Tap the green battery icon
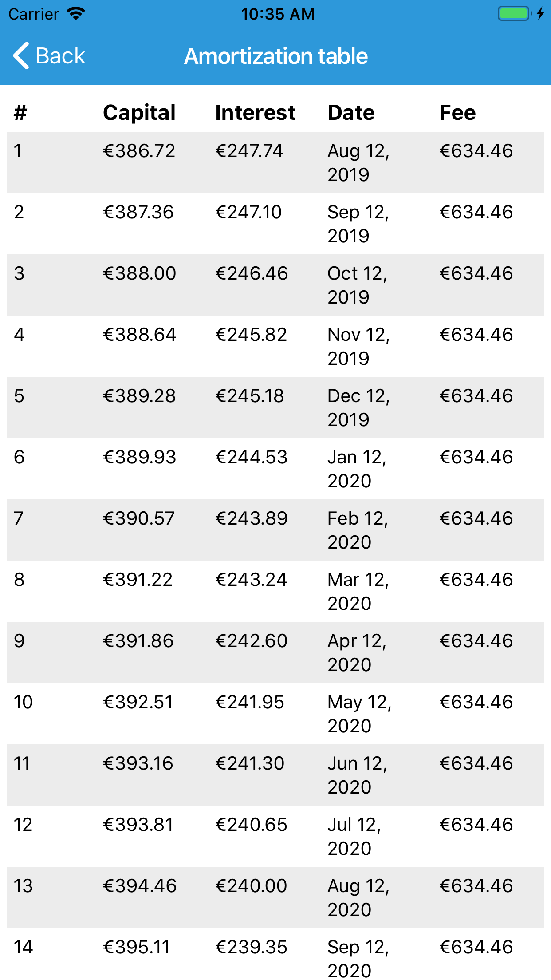 [x=514, y=14]
